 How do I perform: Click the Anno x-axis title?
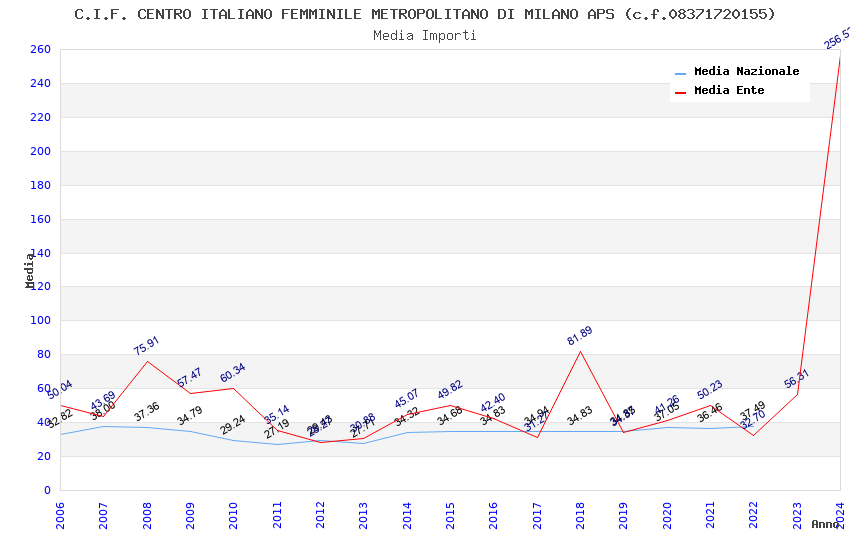(x=825, y=524)
